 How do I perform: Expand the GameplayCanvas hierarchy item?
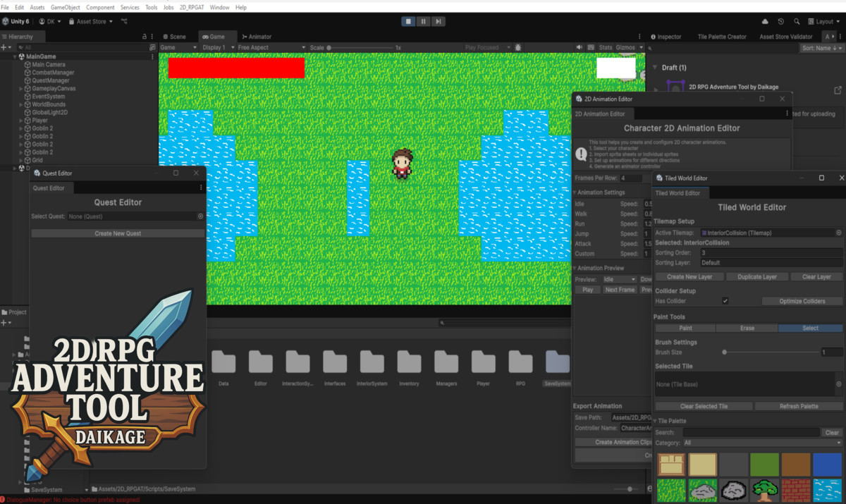(x=20, y=89)
